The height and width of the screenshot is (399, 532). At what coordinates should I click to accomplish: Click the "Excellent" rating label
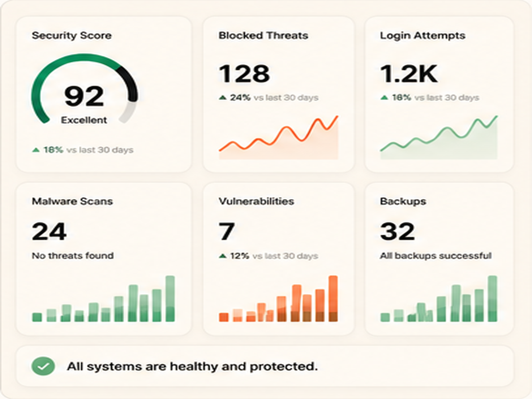84,120
